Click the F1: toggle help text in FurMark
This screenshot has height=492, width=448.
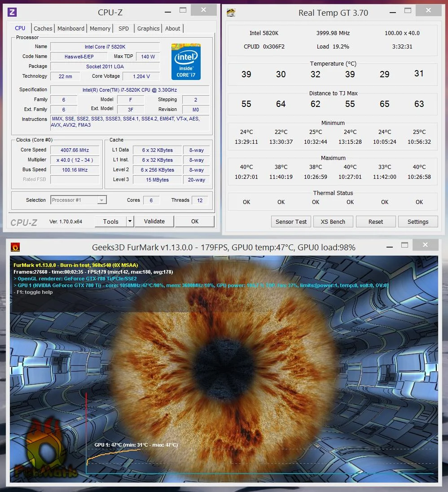point(33,292)
